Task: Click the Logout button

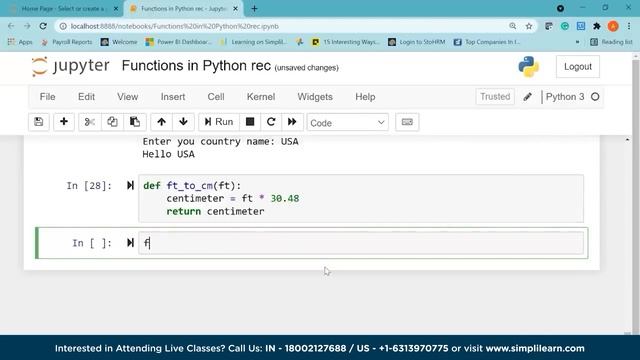Action: [x=578, y=67]
